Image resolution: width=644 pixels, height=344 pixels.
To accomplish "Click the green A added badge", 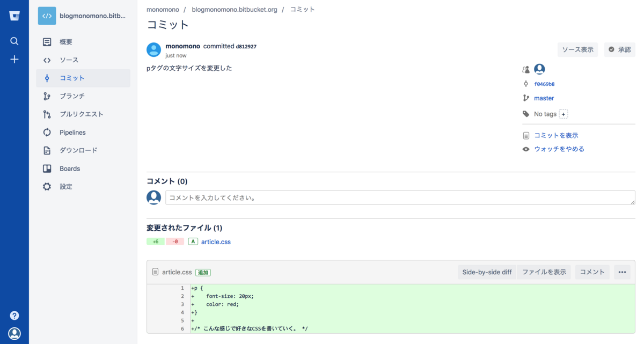I will click(193, 241).
